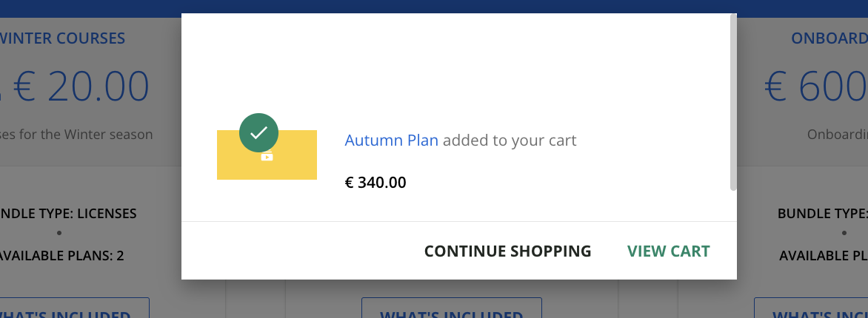The image size is (868, 318).
Task: Click 'Bundle Type: Licenses' under Winter Courses
Action: [68, 214]
